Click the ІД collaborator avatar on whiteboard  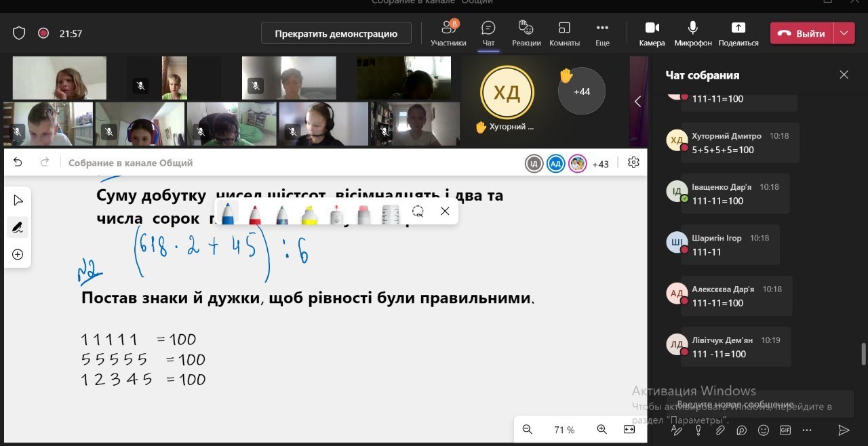tap(534, 163)
